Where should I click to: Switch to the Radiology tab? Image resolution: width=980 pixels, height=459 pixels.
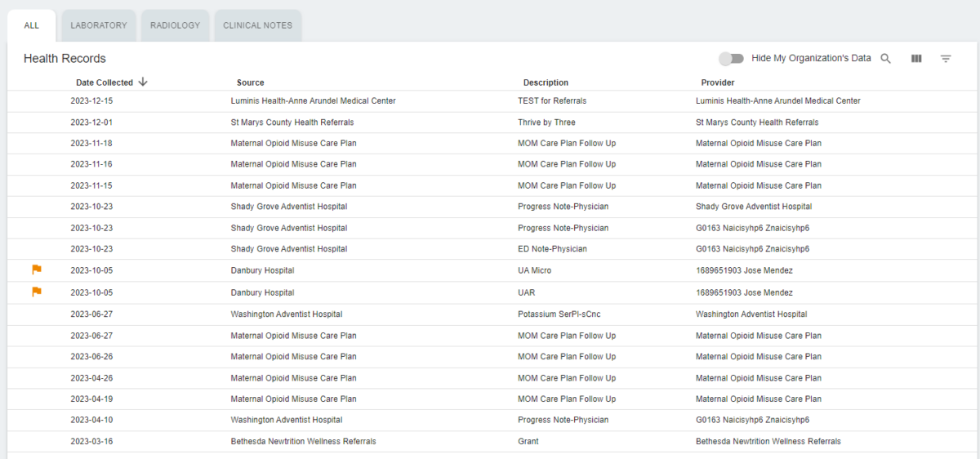click(175, 25)
